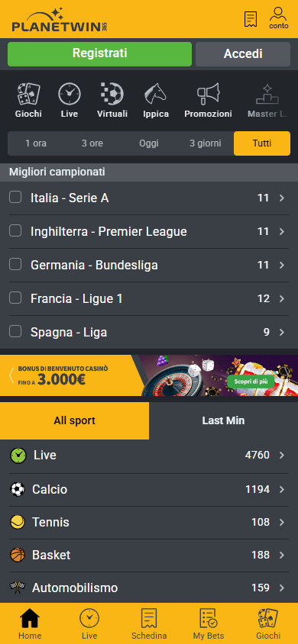Open the Promozioni megaphone icon
Image resolution: width=298 pixels, height=644 pixels.
pos(208,94)
